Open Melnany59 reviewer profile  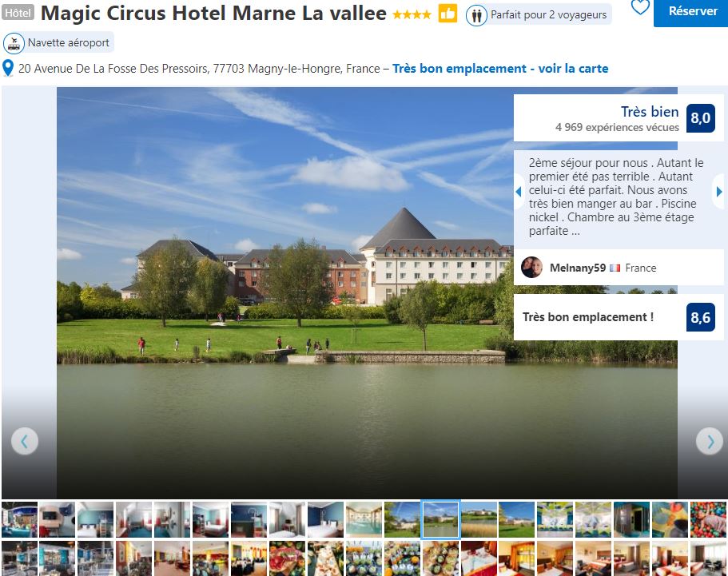pyautogui.click(x=578, y=268)
